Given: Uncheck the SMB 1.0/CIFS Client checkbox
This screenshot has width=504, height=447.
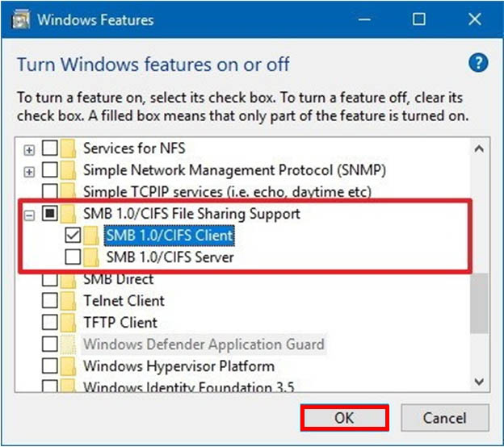Looking at the screenshot, I should click(73, 236).
